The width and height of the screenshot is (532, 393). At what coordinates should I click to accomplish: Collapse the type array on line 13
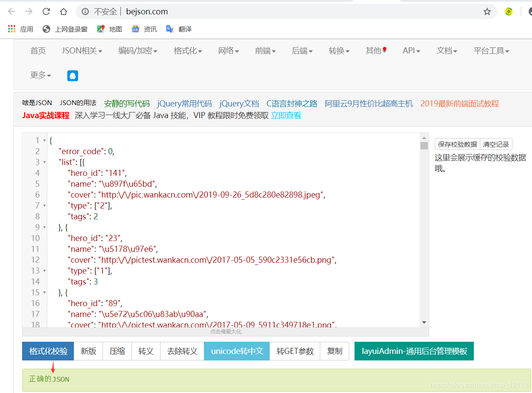[x=45, y=271]
